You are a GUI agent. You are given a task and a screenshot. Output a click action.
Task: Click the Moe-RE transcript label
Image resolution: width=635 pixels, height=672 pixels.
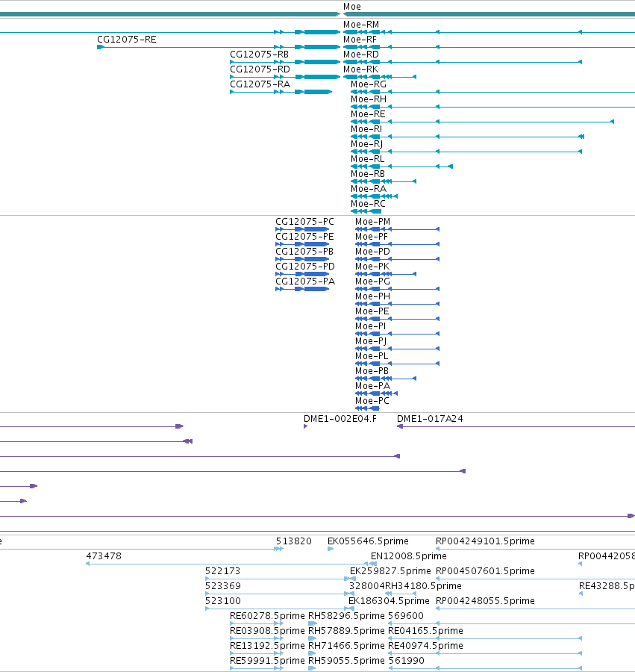tap(368, 114)
